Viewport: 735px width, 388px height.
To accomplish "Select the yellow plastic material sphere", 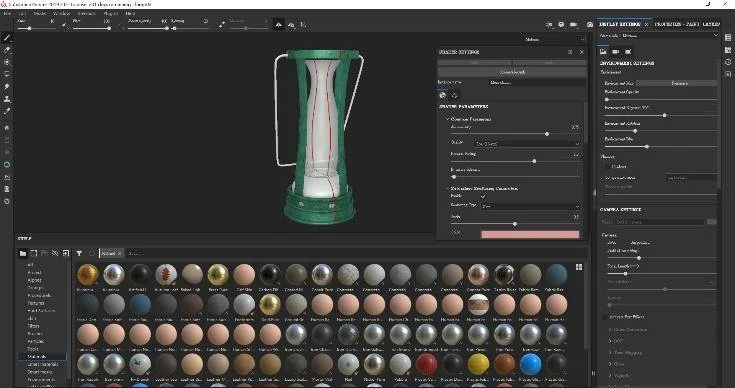I will [479, 364].
